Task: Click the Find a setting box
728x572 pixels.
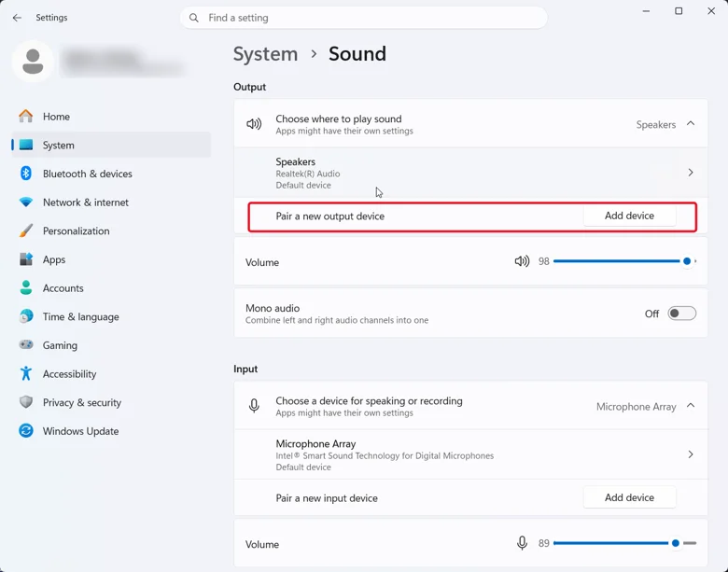Action: coord(364,18)
